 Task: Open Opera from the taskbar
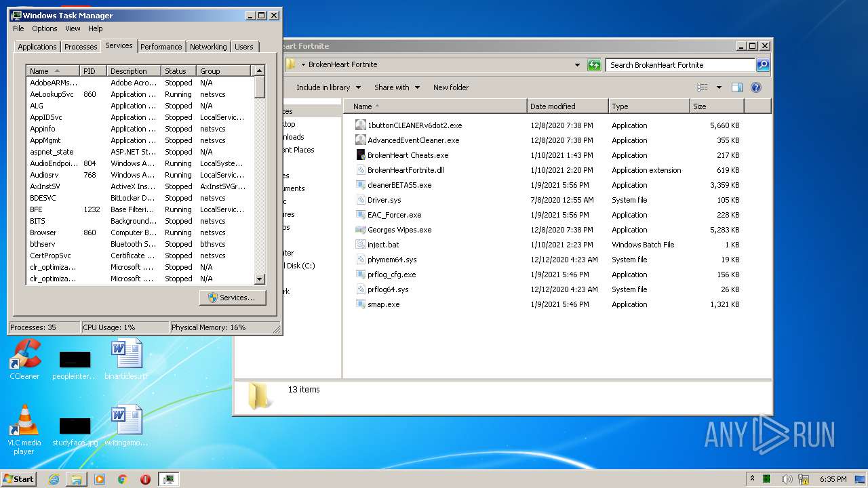145,479
